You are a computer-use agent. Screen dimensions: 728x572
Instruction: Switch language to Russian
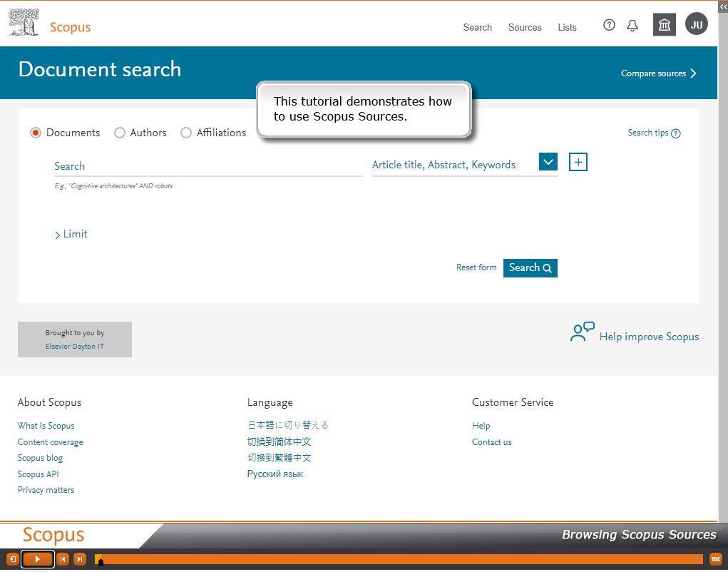275,474
